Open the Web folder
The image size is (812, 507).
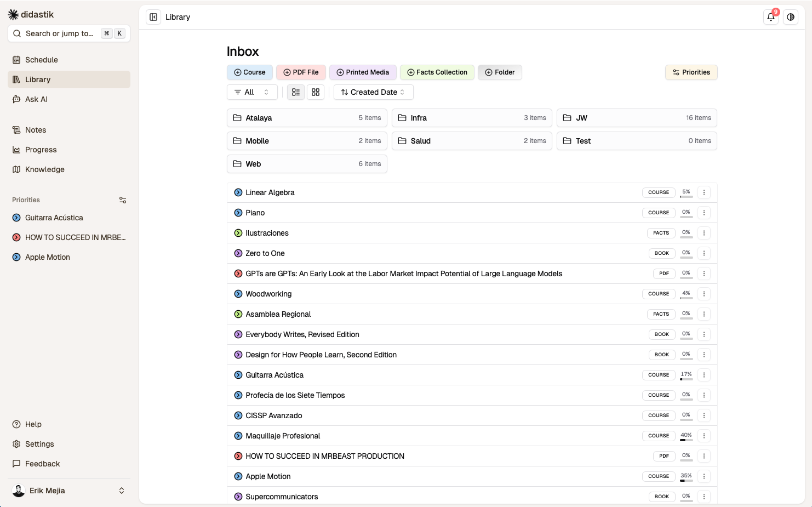[x=307, y=164]
